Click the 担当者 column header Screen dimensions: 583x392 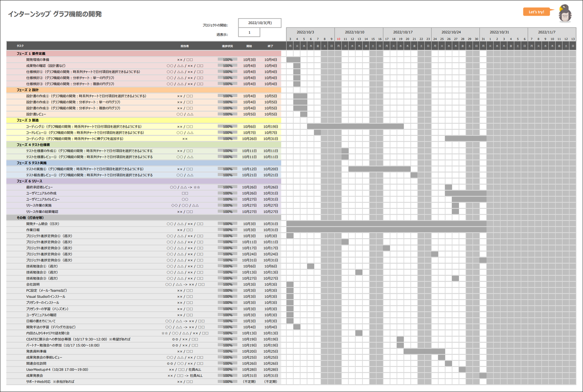click(x=185, y=46)
